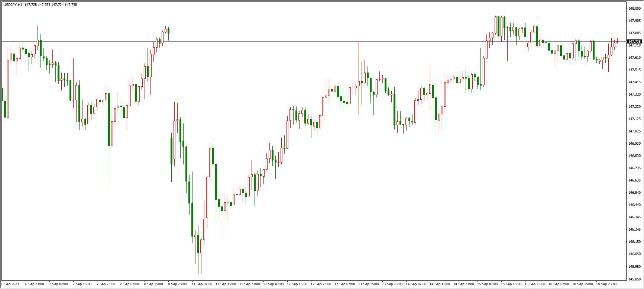Click the 146.540 price axis label
Viewport: 644px width, 289px height.
pos(634,193)
